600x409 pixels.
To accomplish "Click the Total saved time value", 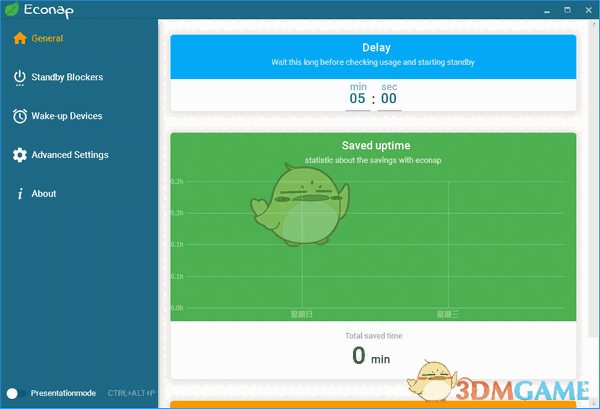I will coord(370,356).
